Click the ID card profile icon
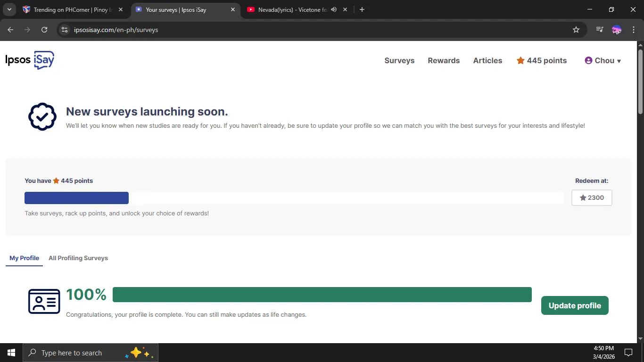Image resolution: width=644 pixels, height=362 pixels. 44,301
